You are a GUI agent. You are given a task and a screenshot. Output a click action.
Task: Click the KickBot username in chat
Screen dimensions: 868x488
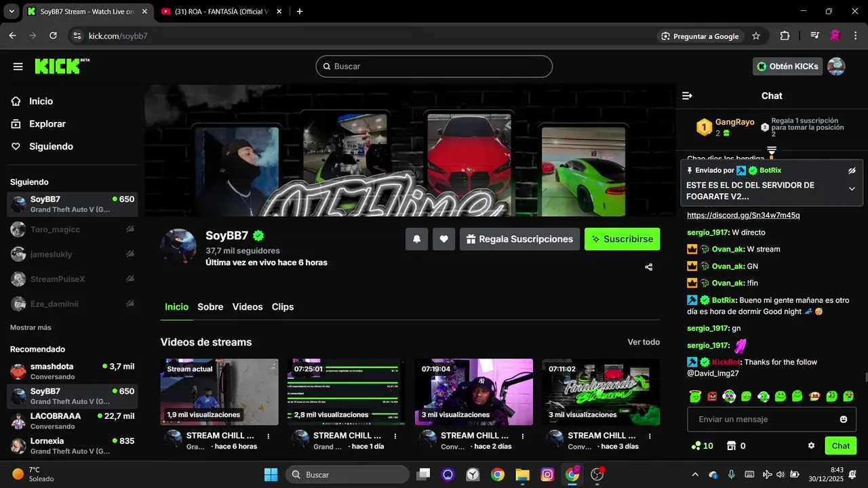(x=726, y=363)
